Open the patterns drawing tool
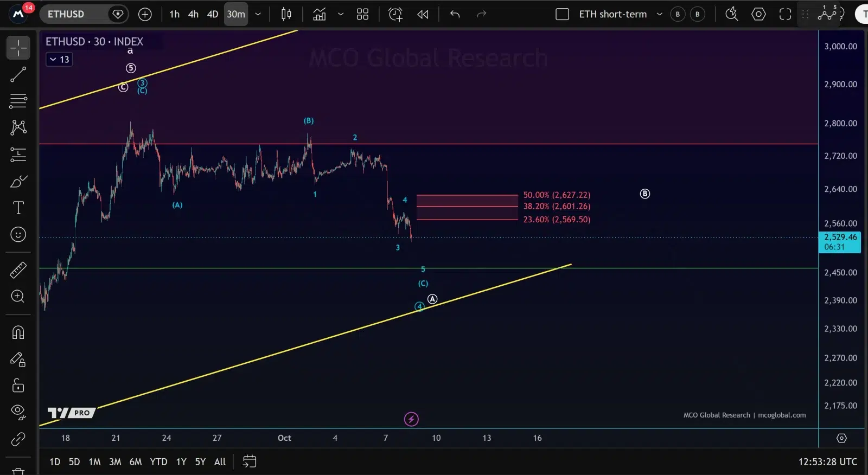 point(18,127)
